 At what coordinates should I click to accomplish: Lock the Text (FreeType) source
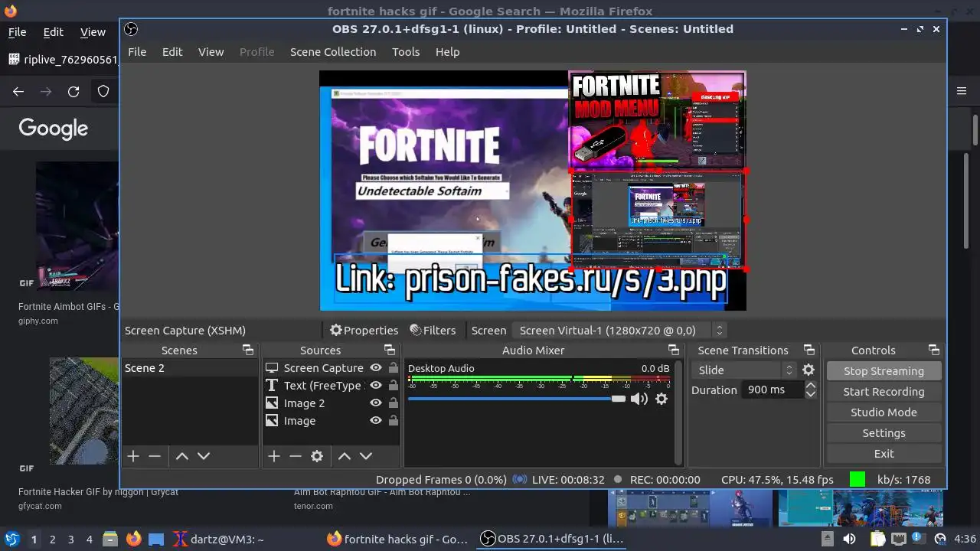click(x=393, y=386)
